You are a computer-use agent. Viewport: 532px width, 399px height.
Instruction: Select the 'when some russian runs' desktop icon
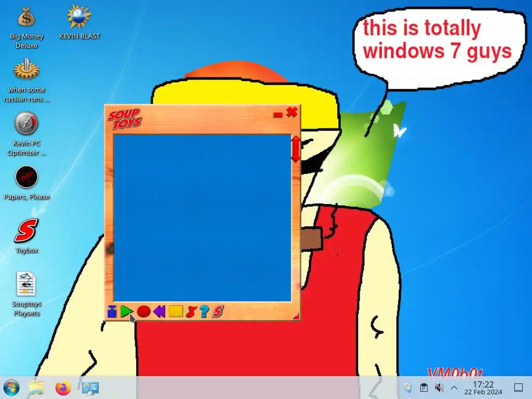pyautogui.click(x=26, y=81)
